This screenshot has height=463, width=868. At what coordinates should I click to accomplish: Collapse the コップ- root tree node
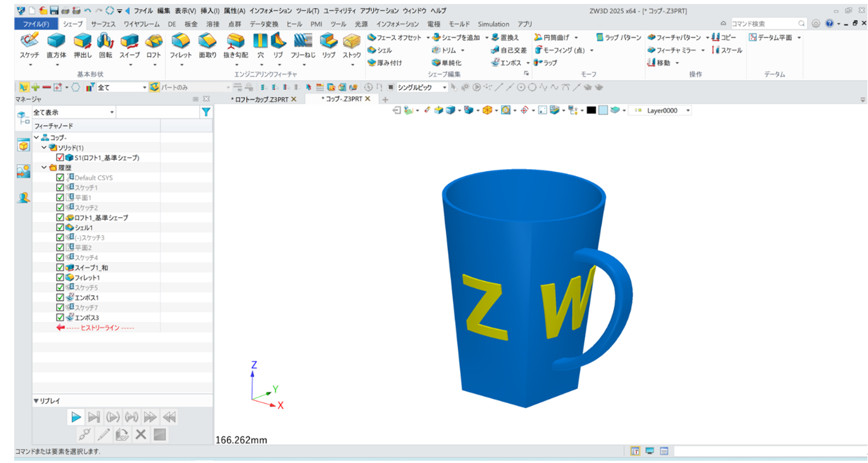[36, 138]
